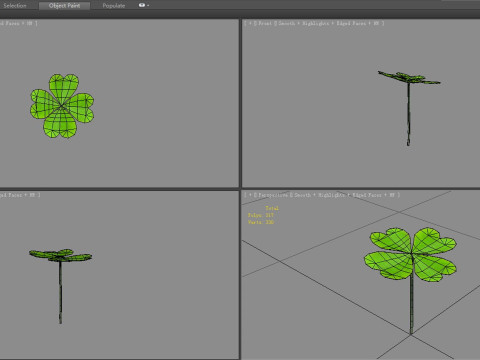Open Perspective viewport Smooth + Highlights shading menu

320,195
